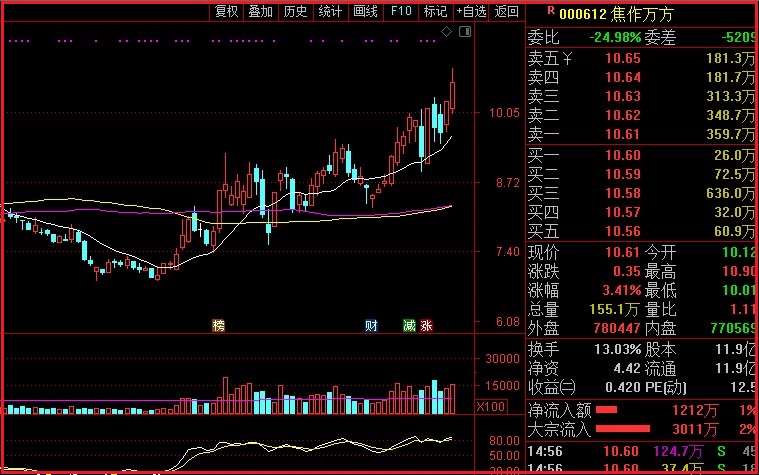The height and width of the screenshot is (475, 759).
Task: Click the 买三 volume 636.0万
Action: point(730,193)
